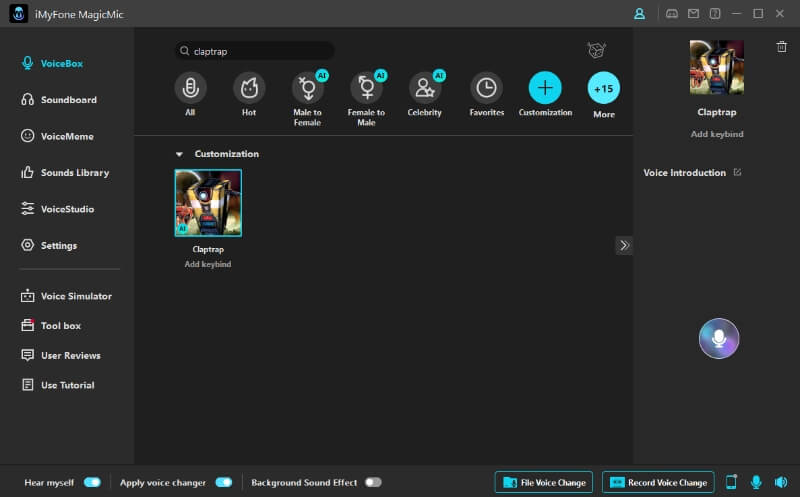Image resolution: width=800 pixels, height=497 pixels.
Task: Click the search magnifier icon
Action: point(185,51)
